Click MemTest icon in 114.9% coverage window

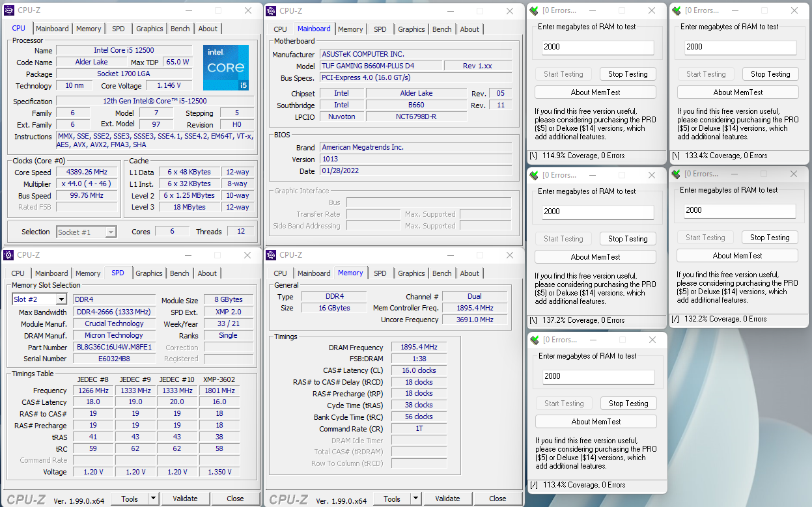point(535,10)
